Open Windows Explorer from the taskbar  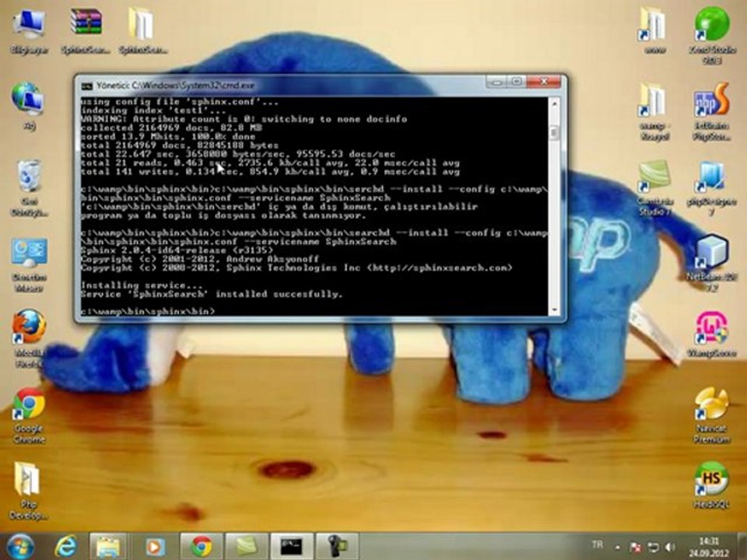(x=109, y=546)
